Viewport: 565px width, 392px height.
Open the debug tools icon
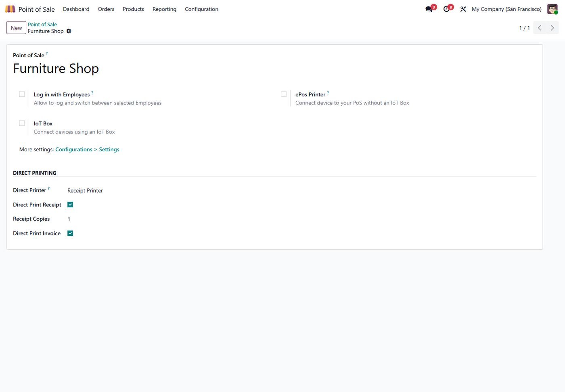pos(463,9)
